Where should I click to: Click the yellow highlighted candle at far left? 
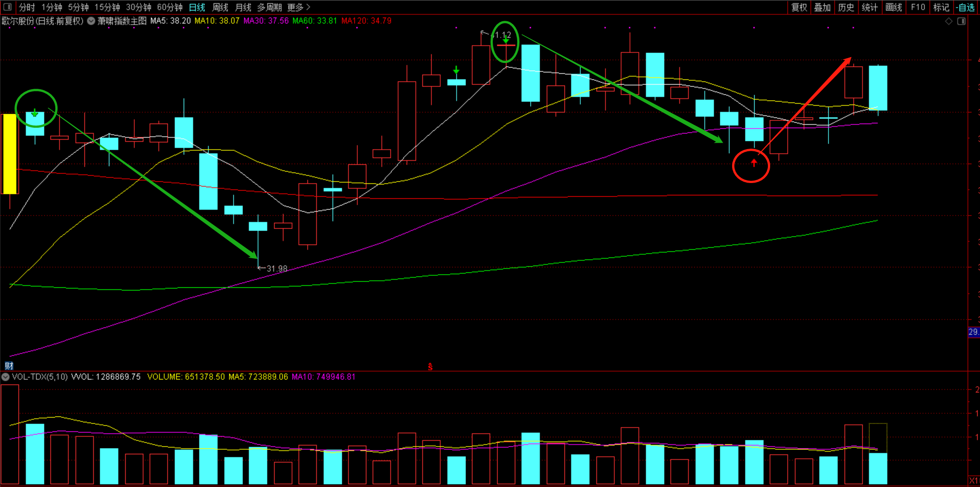tap(10, 154)
